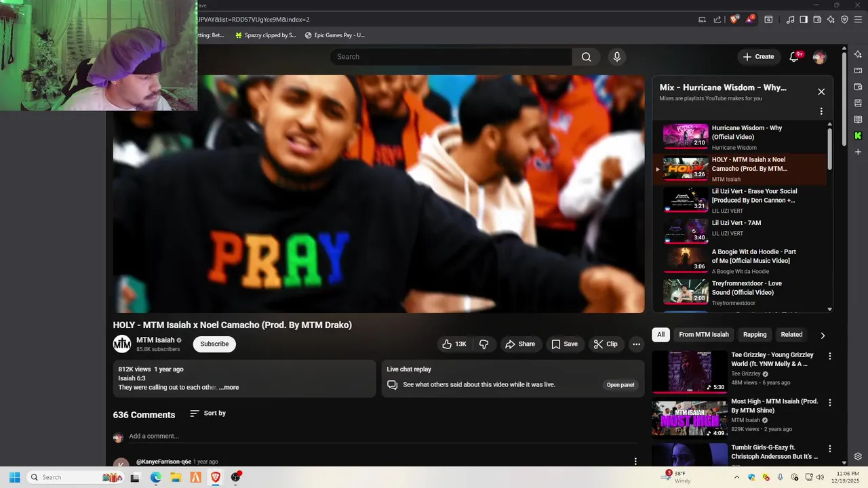
Task: Like the video with thumbs up
Action: point(454,344)
